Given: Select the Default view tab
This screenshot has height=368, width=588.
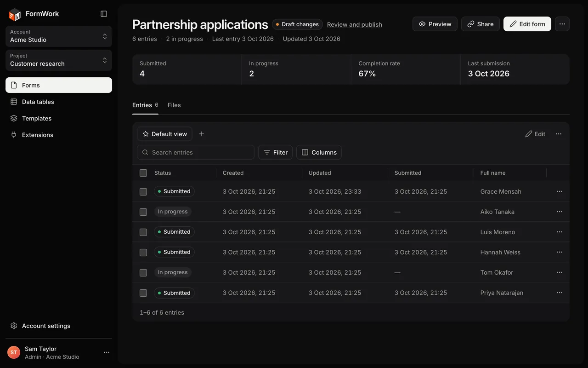Looking at the screenshot, I should click(165, 134).
